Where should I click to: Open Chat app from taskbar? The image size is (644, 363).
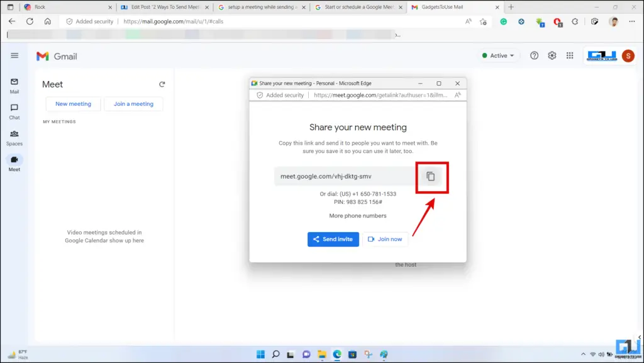306,354
